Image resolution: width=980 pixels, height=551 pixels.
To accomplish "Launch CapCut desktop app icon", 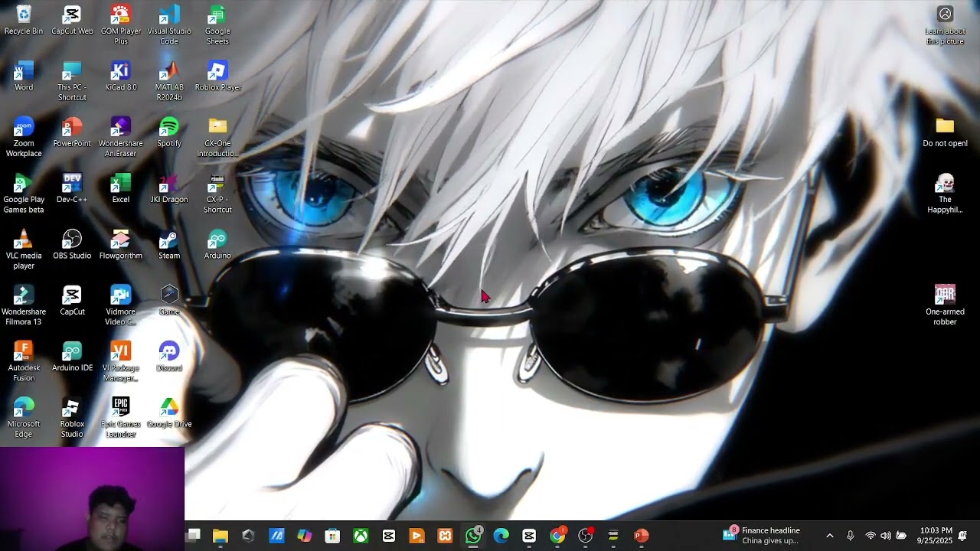I will pos(72,301).
